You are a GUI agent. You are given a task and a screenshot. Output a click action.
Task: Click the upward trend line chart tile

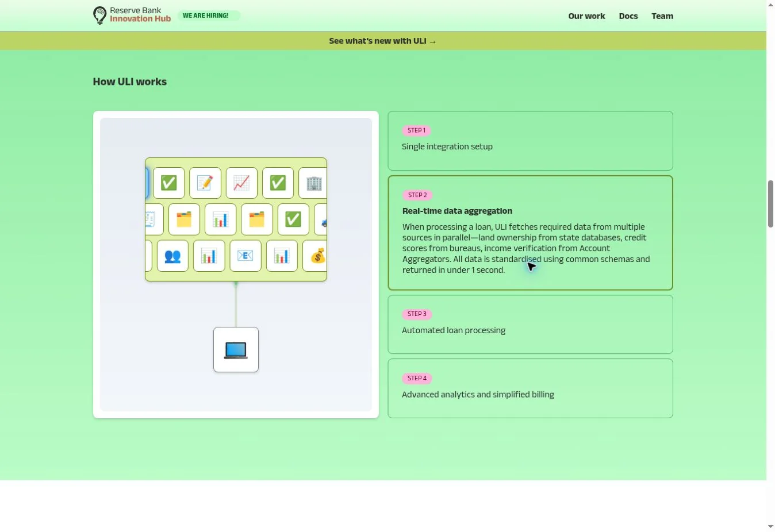[x=241, y=183]
